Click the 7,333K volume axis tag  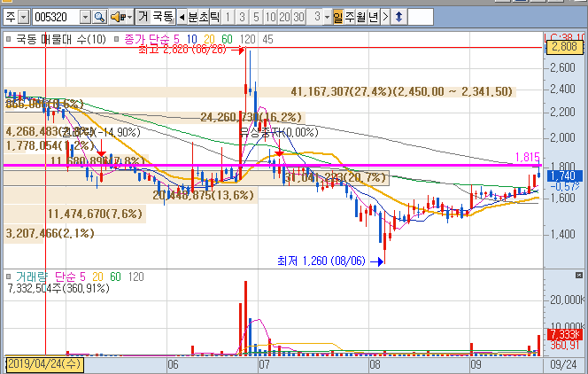click(565, 334)
